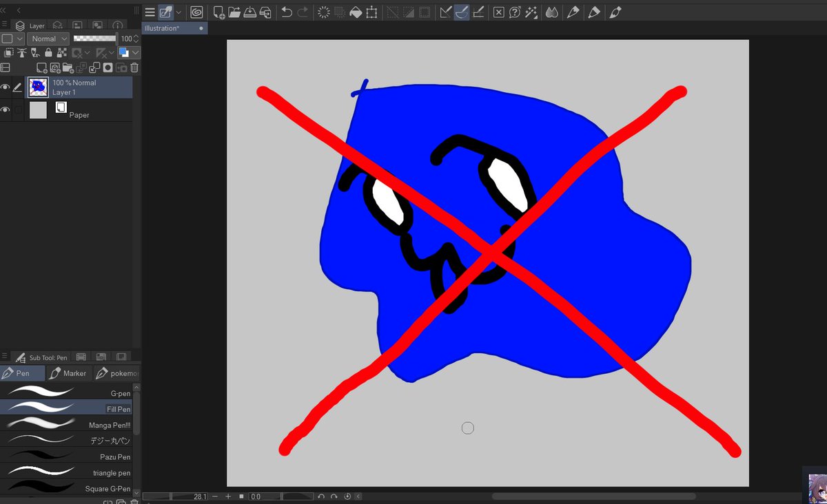Toggle Snap to Grid icon
Viewport: 827px width, 504px height.
click(478, 12)
